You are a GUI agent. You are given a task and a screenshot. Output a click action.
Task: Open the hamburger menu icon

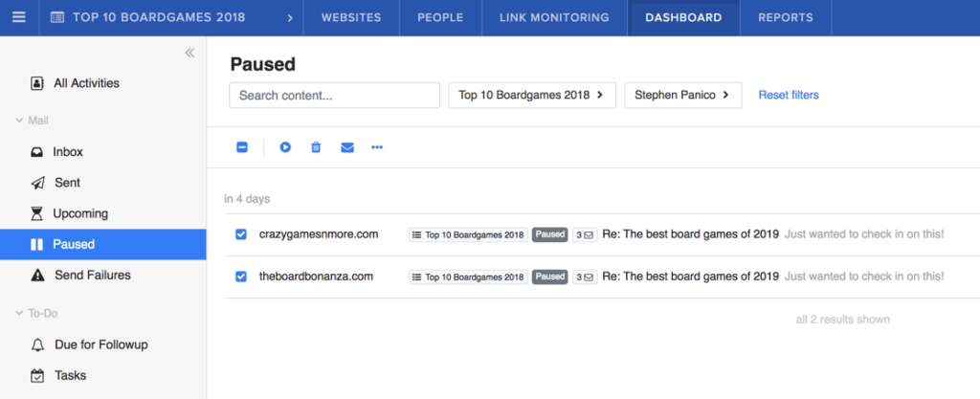pyautogui.click(x=19, y=17)
